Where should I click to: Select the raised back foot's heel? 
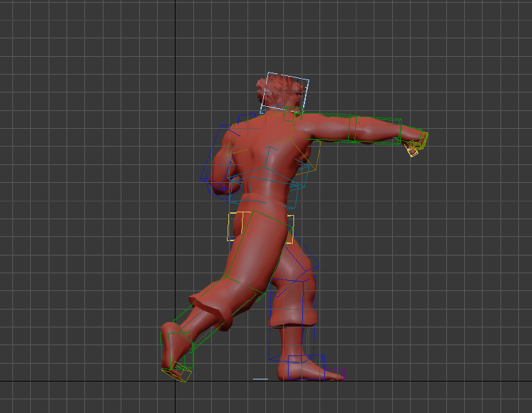[169, 333]
